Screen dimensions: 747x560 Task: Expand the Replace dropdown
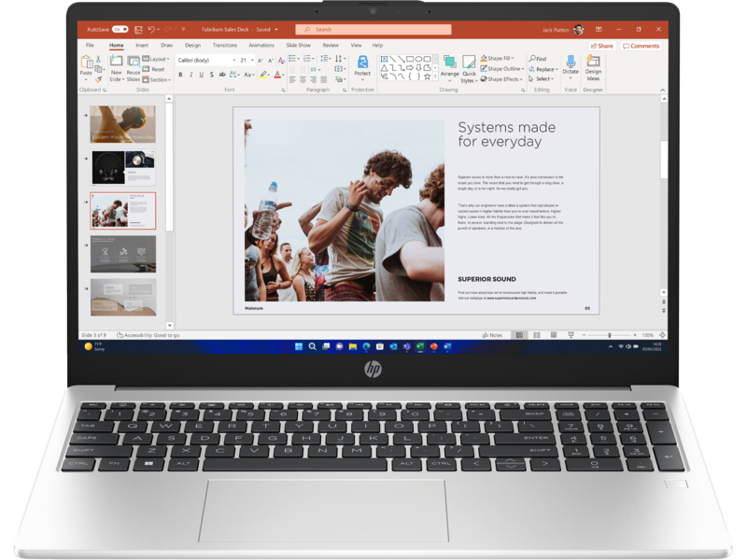543,69
